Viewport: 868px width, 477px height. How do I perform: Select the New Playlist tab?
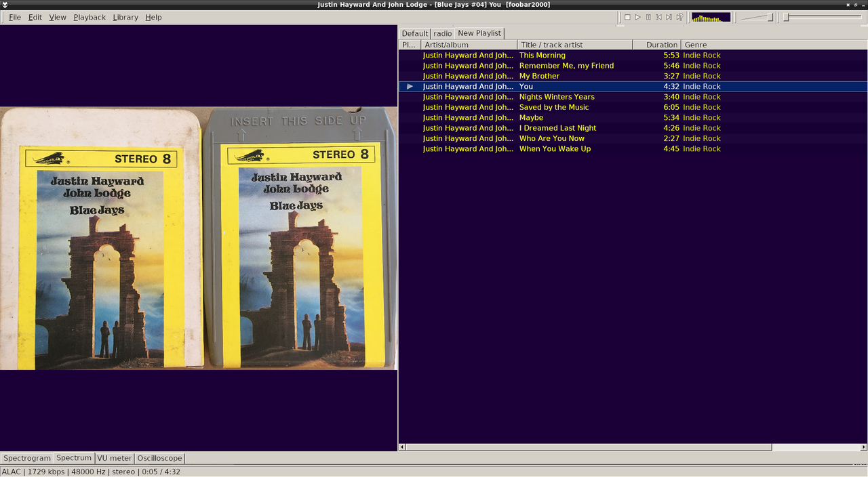point(479,33)
